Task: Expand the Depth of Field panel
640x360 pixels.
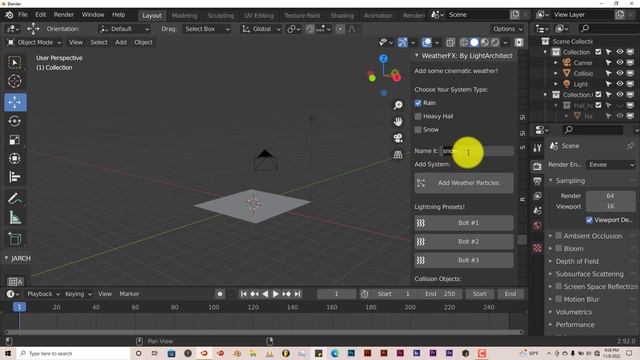Action: 551,261
